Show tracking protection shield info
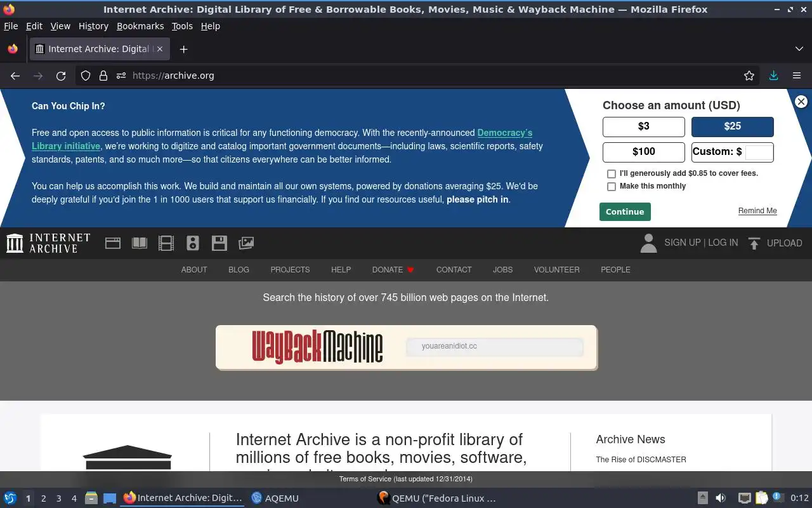 point(86,76)
